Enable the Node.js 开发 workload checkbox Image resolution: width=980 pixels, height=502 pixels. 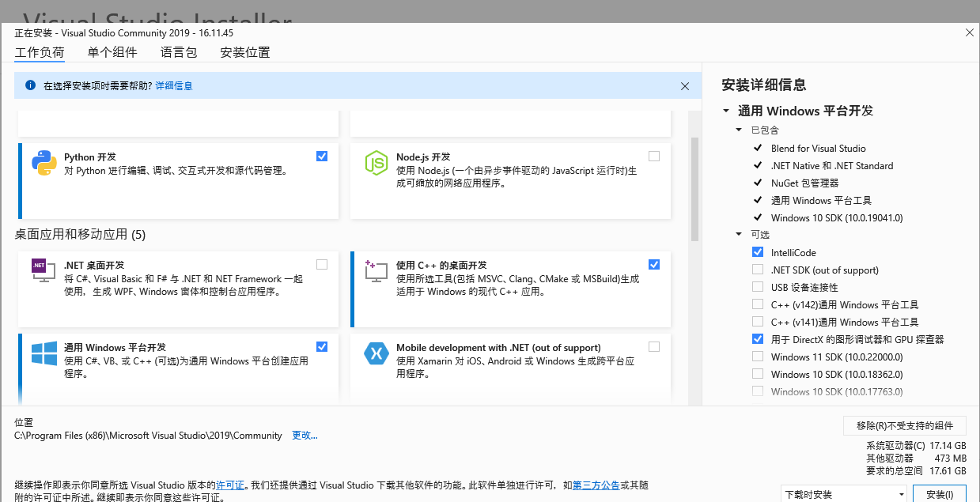[x=653, y=156]
